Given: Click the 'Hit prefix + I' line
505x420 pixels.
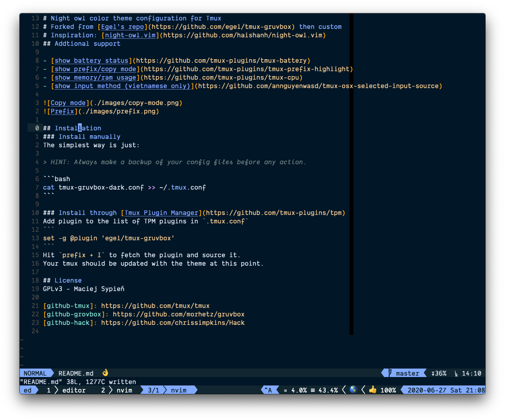Looking at the screenshot, I should coord(142,255).
